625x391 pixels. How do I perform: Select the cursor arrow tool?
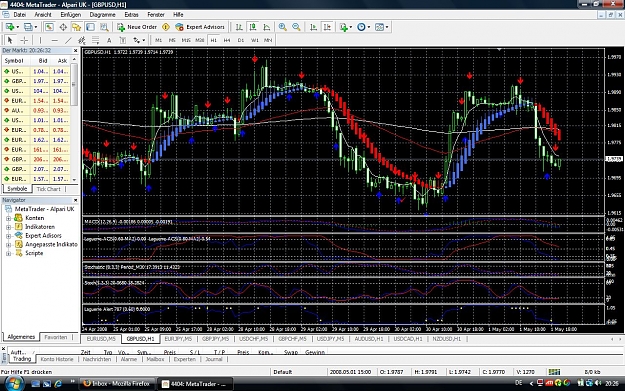point(10,40)
